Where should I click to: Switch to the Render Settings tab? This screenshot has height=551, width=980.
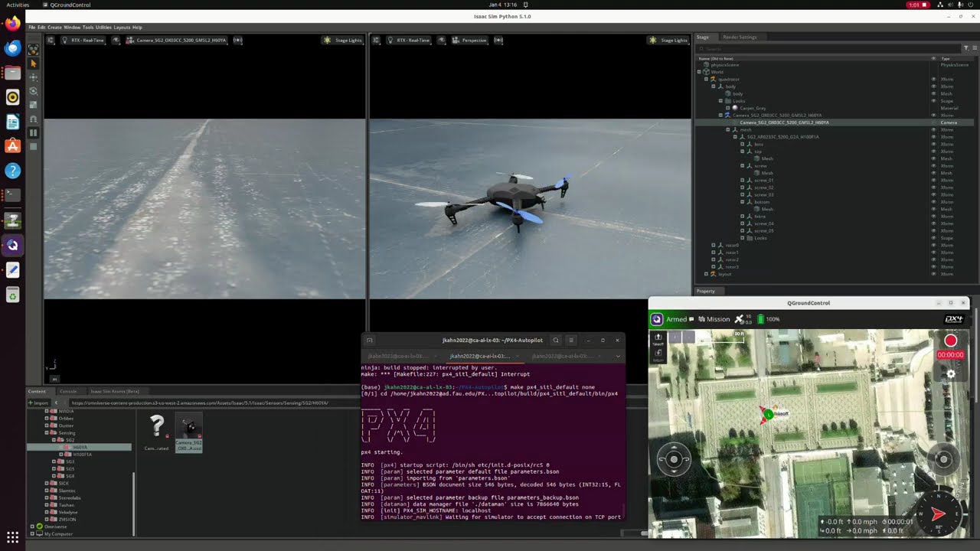[740, 37]
